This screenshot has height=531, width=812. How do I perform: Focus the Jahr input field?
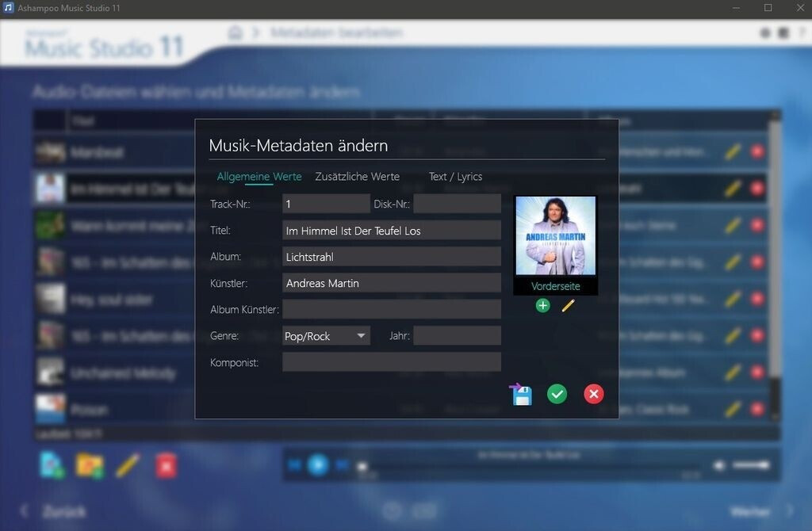click(457, 336)
